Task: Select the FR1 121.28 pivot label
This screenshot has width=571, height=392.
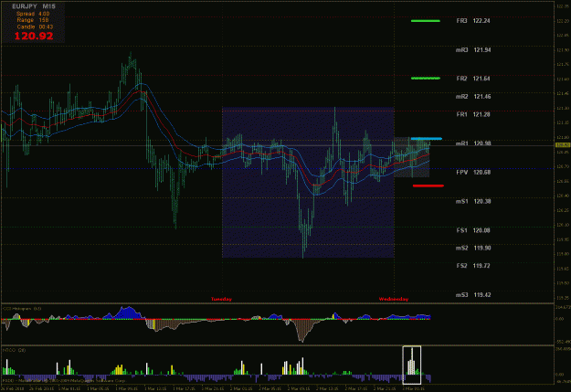Action: [473, 114]
